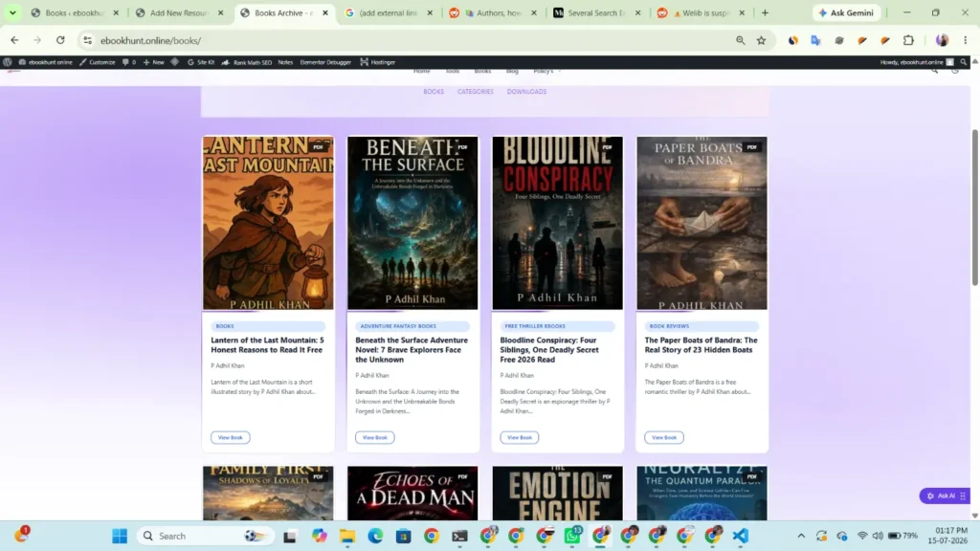View Book for Lantern of the Last Mountain
Viewport: 980px width, 551px height.
pos(230,437)
